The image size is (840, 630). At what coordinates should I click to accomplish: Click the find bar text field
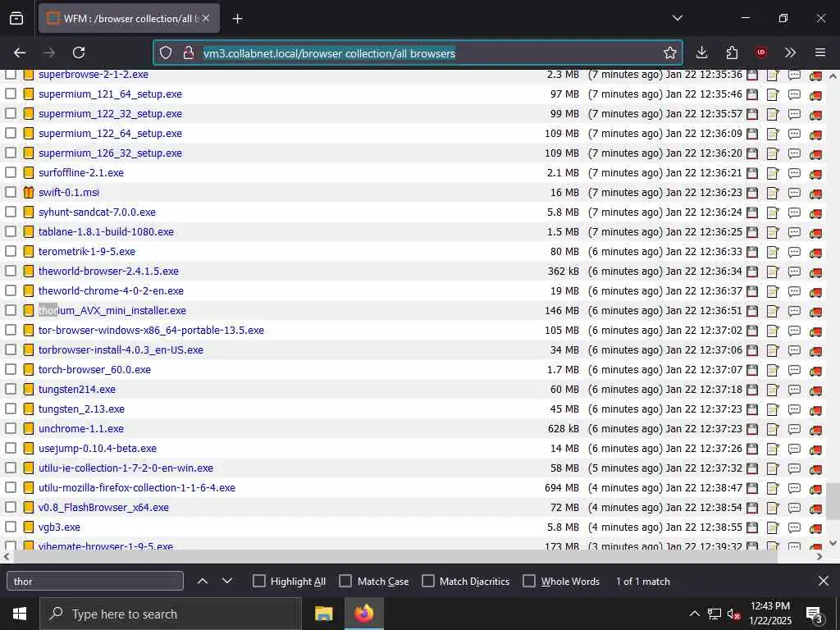coord(95,582)
